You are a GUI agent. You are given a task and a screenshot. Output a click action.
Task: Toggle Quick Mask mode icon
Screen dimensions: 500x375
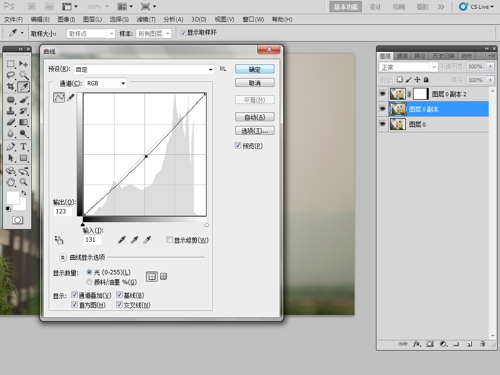17,220
